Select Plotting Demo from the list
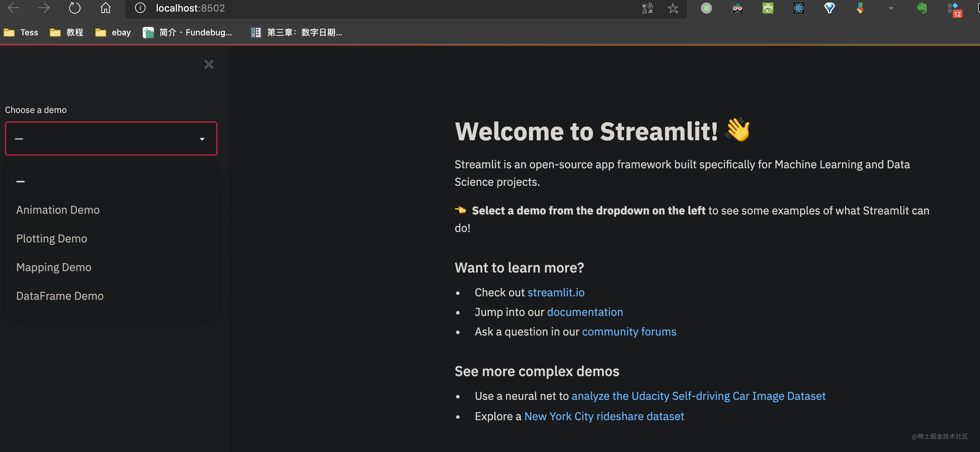Viewport: 980px width, 452px height. click(52, 239)
